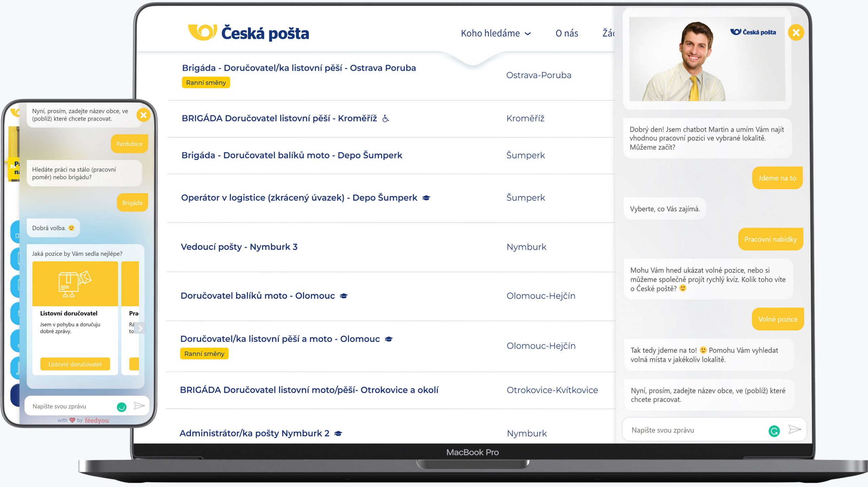This screenshot has width=868, height=487.
Task: Open Brigáda Doručovatel balíků moto Depo Šumperk
Action: 292,155
